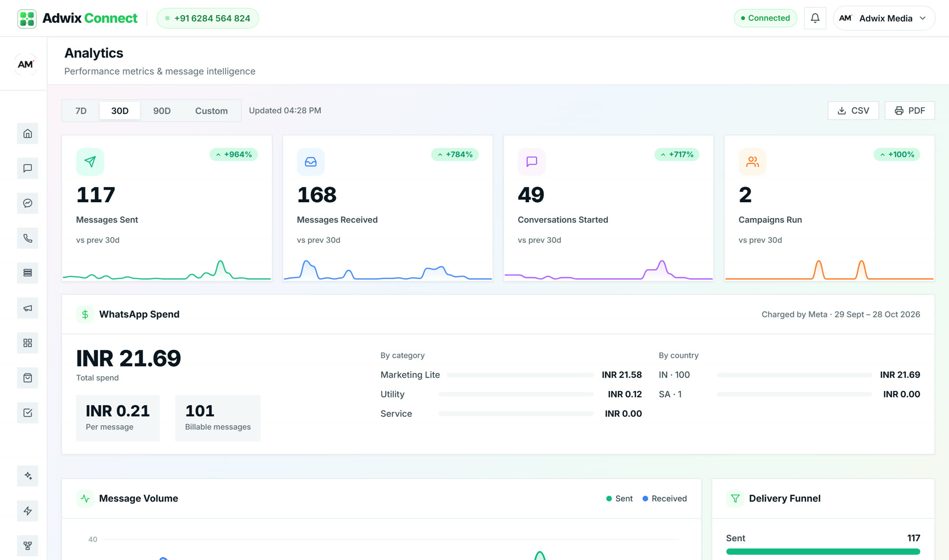This screenshot has height=560, width=949.
Task: Click the Conversations Started chat icon
Action: tap(531, 162)
